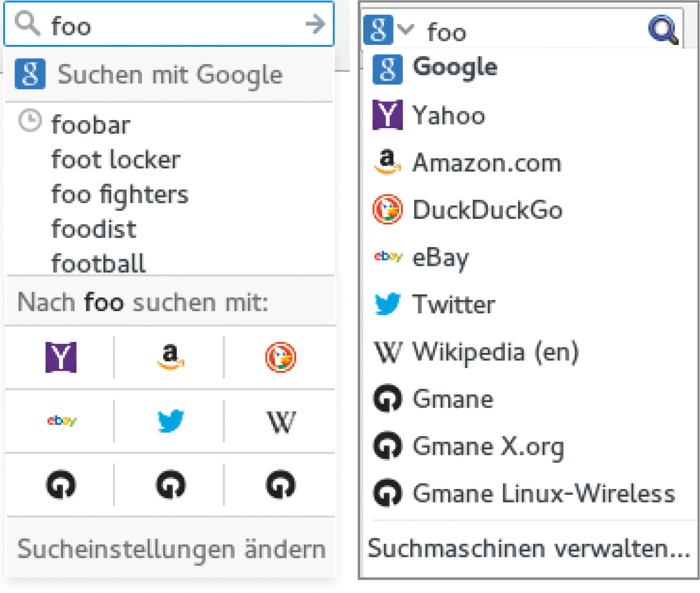Click Suchen mit Google row
Screen dimensions: 700x593
[169, 75]
